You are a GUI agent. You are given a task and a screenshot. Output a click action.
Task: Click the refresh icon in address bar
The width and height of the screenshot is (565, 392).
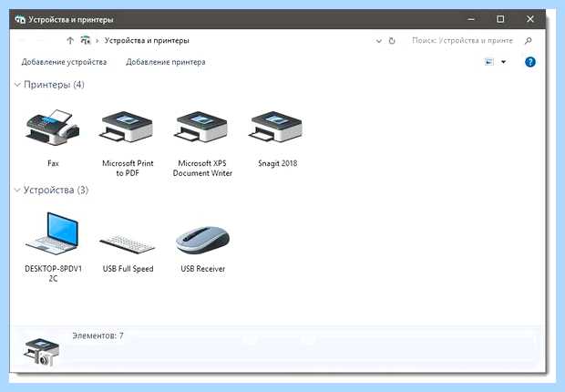click(392, 41)
